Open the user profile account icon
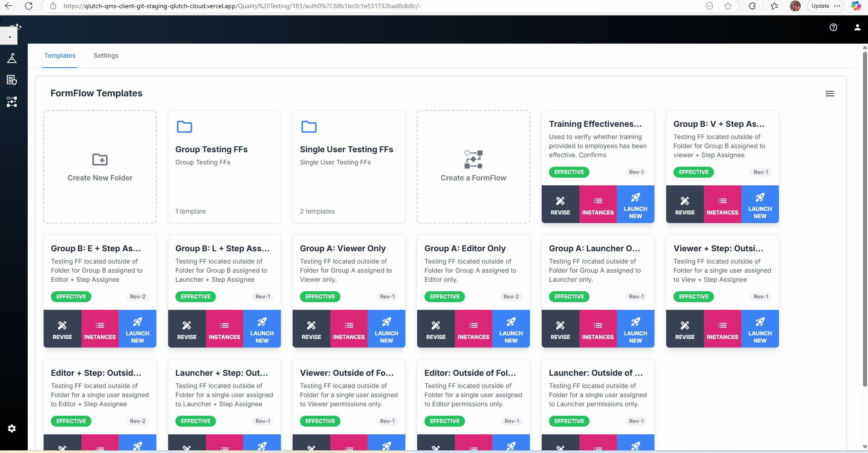Viewport: 868px width, 453px height. (x=857, y=27)
